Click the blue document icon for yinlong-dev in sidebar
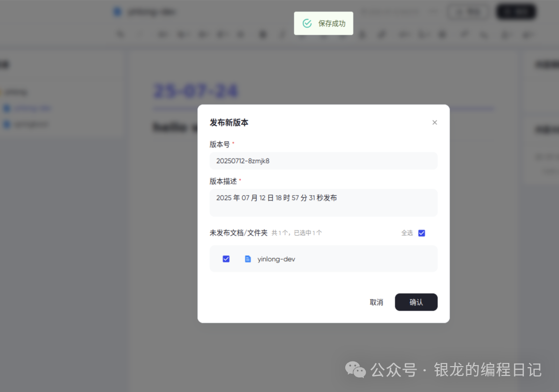Screen dimensions: 559x392 (7, 108)
